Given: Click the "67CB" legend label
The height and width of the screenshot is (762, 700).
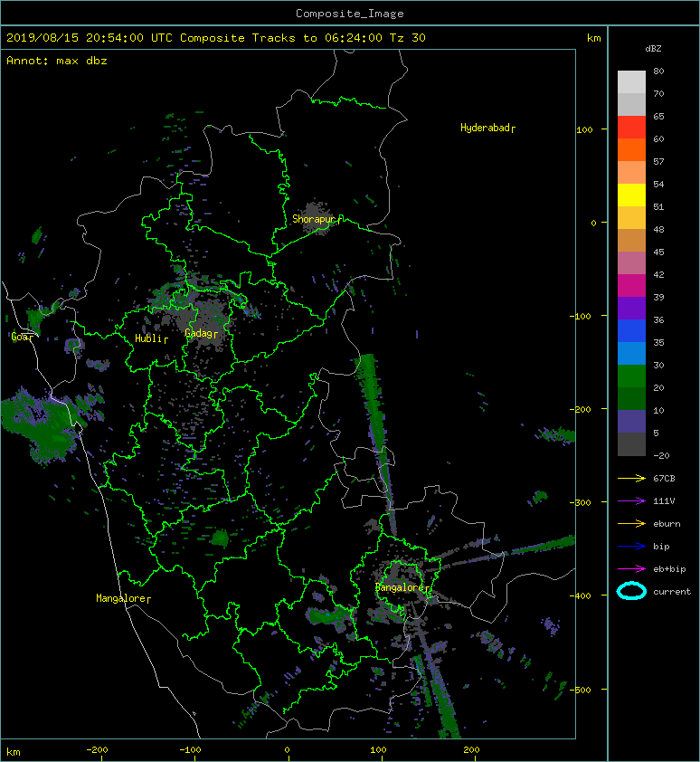Looking at the screenshot, I should pos(664,478).
